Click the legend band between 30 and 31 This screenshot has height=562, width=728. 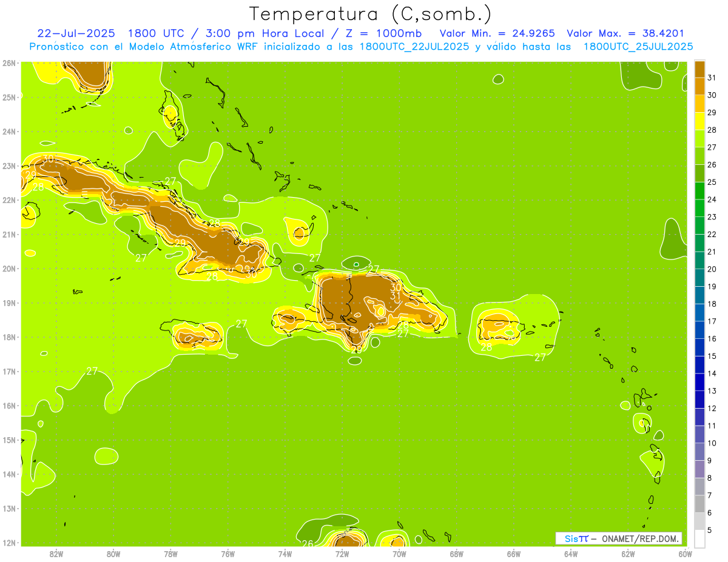[x=699, y=85]
